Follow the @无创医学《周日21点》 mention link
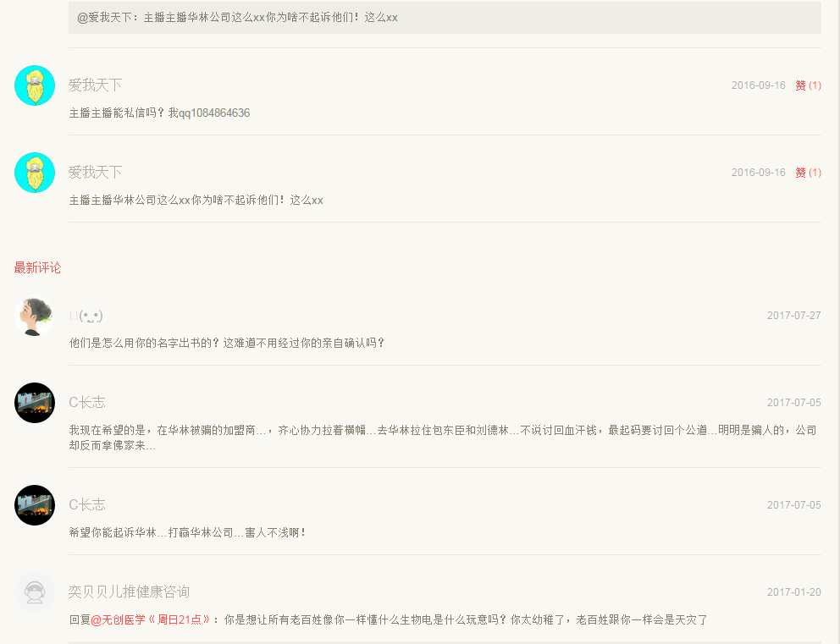 click(x=151, y=620)
